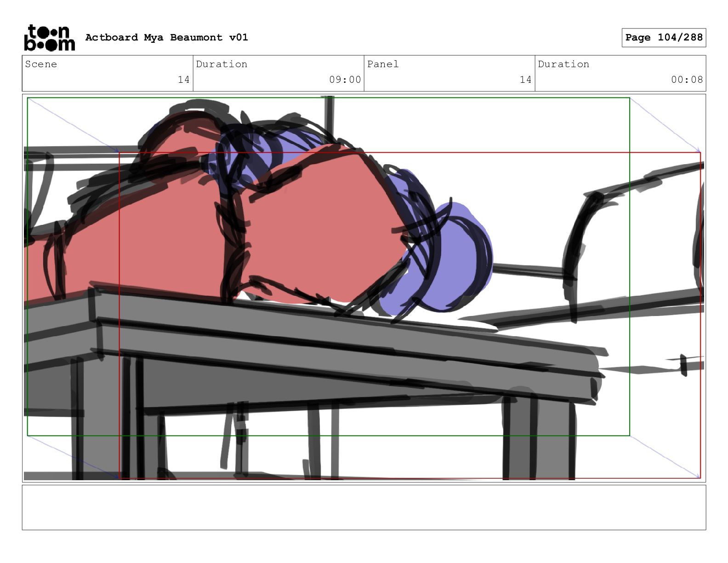Click the Toon Boom logo
Viewport: 728px width, 563px height.
[x=49, y=38]
